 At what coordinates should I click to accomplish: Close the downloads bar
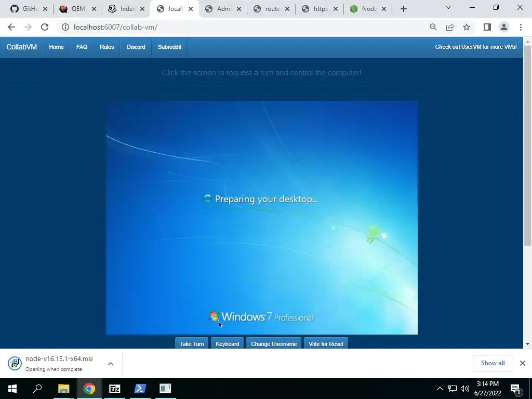pos(523,363)
